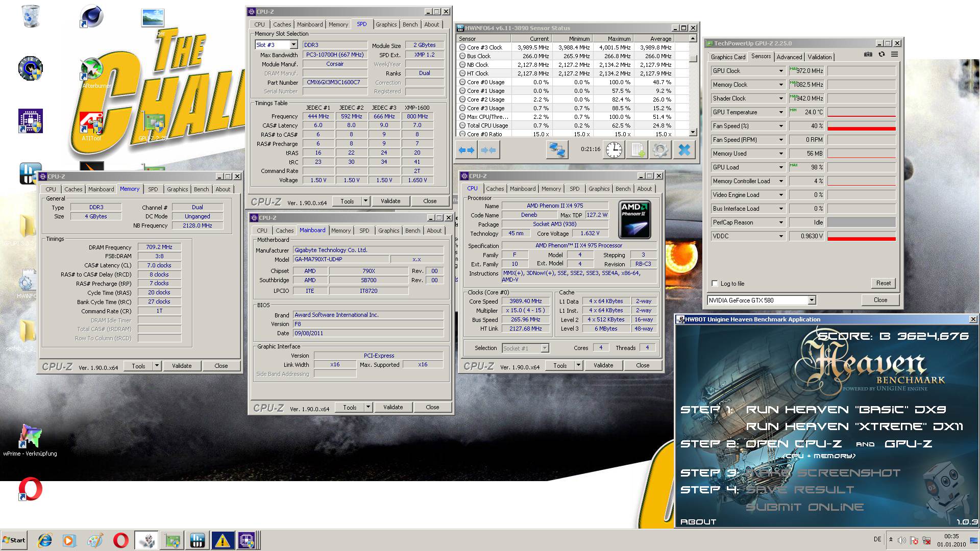This screenshot has width=980, height=551.
Task: Open Sensors tab in GPU-Z
Action: pos(761,56)
